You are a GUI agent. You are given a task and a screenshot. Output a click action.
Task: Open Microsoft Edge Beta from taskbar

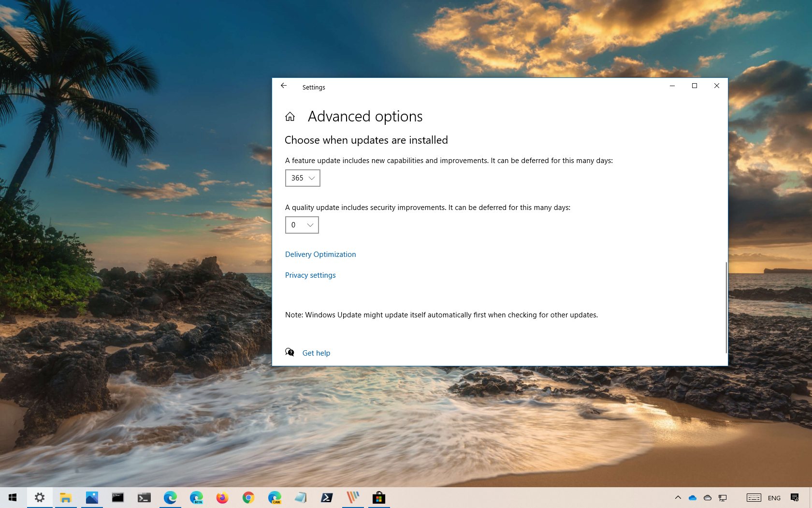pyautogui.click(x=196, y=497)
